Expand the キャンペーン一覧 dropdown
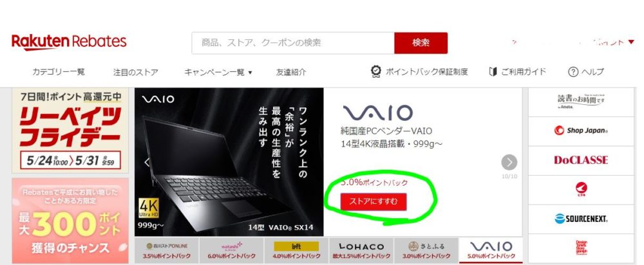The height and width of the screenshot is (265, 644). coord(218,72)
